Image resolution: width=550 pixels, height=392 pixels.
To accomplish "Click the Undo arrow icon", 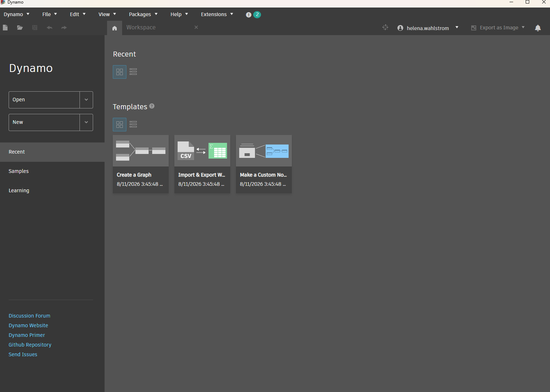I will click(x=49, y=28).
